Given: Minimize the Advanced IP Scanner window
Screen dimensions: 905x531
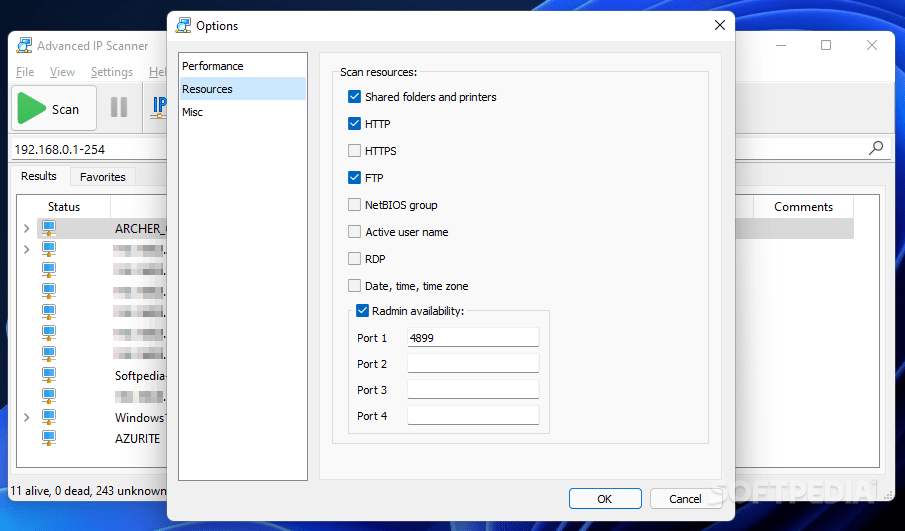Looking at the screenshot, I should [781, 45].
